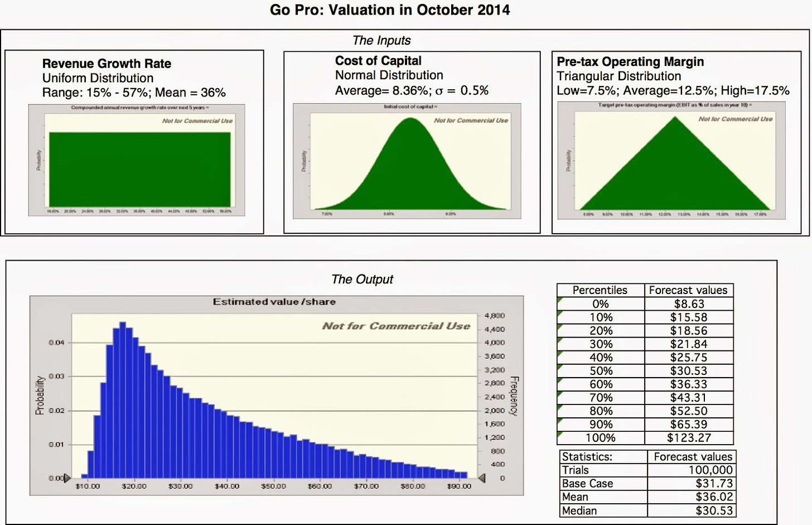Select the '$30.53' cell in the 50% row
This screenshot has width=812, height=525.
point(689,370)
